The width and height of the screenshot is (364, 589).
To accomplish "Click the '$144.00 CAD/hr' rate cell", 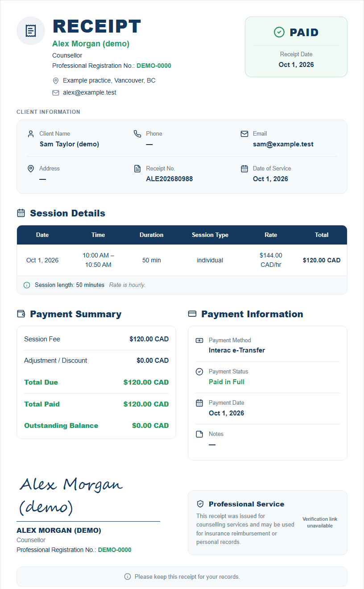I will coord(271,260).
